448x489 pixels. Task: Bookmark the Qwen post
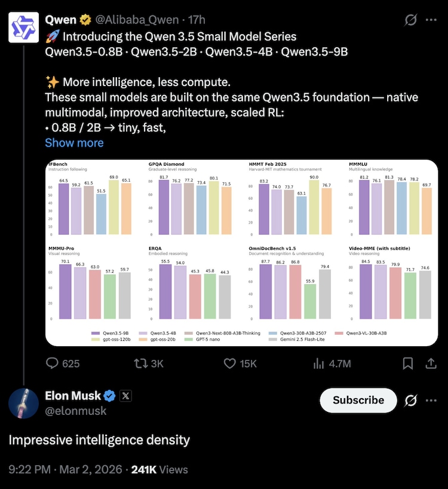[x=408, y=363]
